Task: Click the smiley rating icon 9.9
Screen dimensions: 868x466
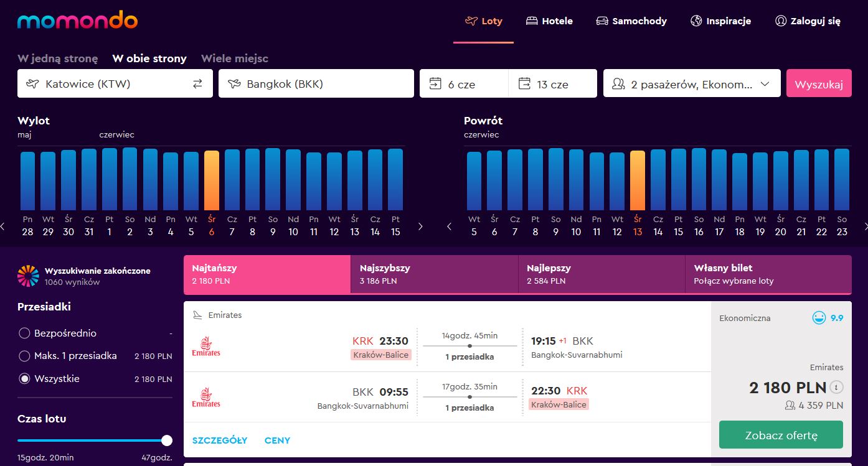Action: [x=819, y=318]
